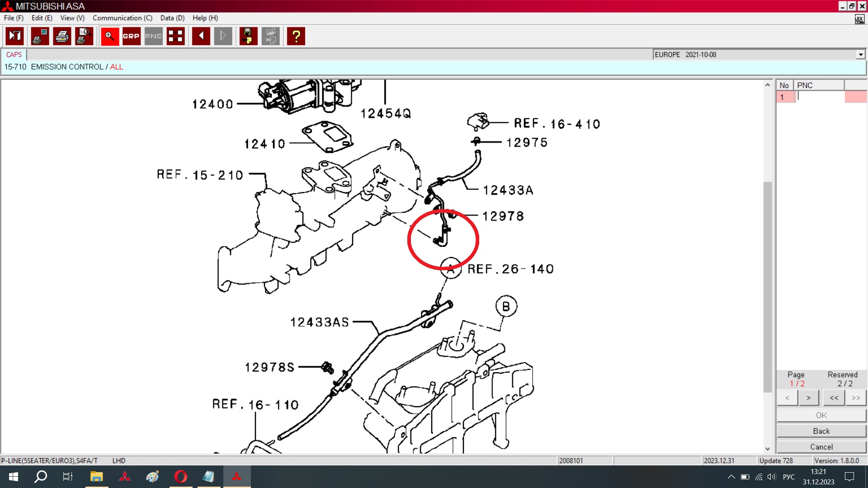The image size is (868, 488).
Task: Open the Communication (C) menu
Action: point(122,18)
